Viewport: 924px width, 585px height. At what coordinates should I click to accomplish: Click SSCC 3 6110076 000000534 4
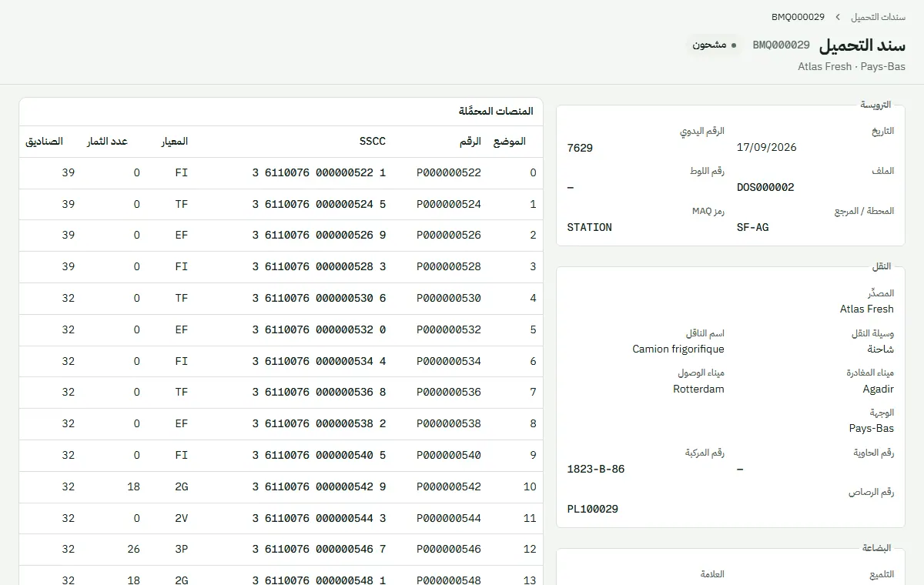click(319, 362)
